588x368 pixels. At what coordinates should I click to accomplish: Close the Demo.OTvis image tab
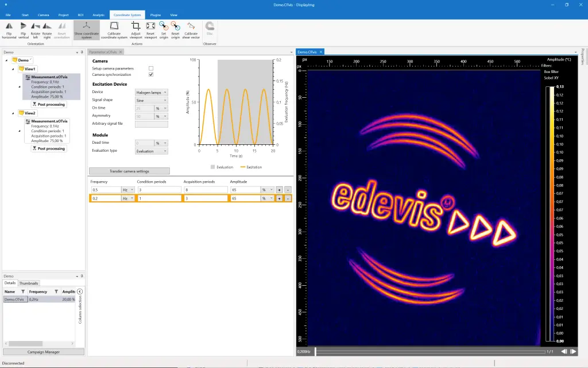click(321, 52)
